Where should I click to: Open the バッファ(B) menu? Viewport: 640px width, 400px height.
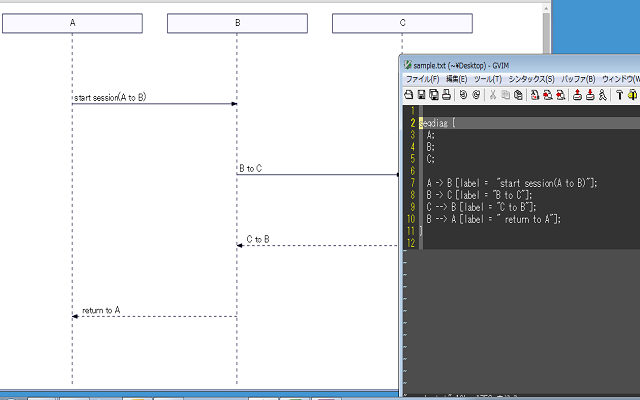(578, 79)
